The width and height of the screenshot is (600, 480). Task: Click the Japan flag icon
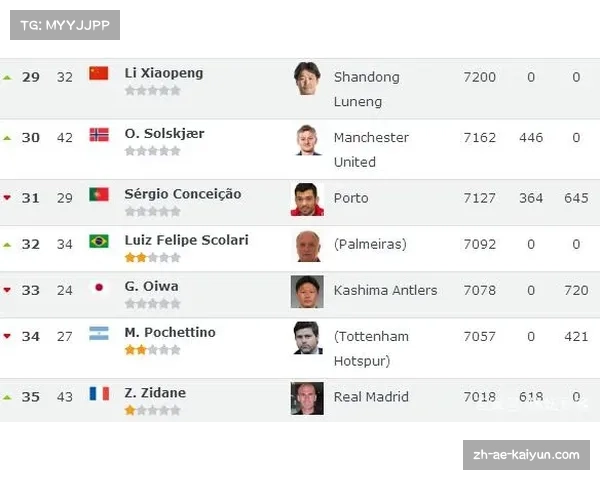tap(99, 287)
